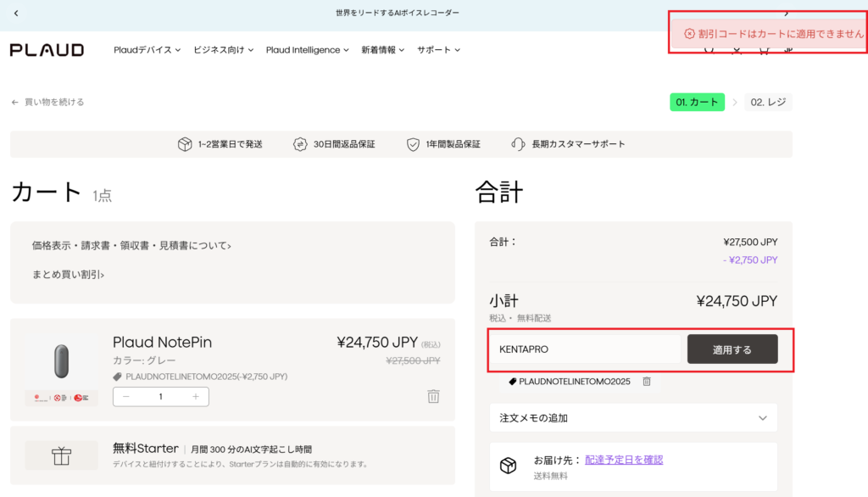Image resolution: width=868 pixels, height=497 pixels.
Task: Click the discount code field with KENTAPRO
Action: pos(586,349)
